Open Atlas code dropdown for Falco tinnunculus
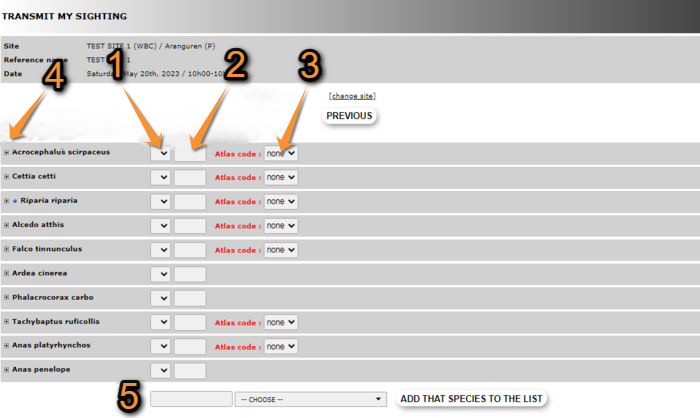This screenshot has width=700, height=418. point(281,250)
